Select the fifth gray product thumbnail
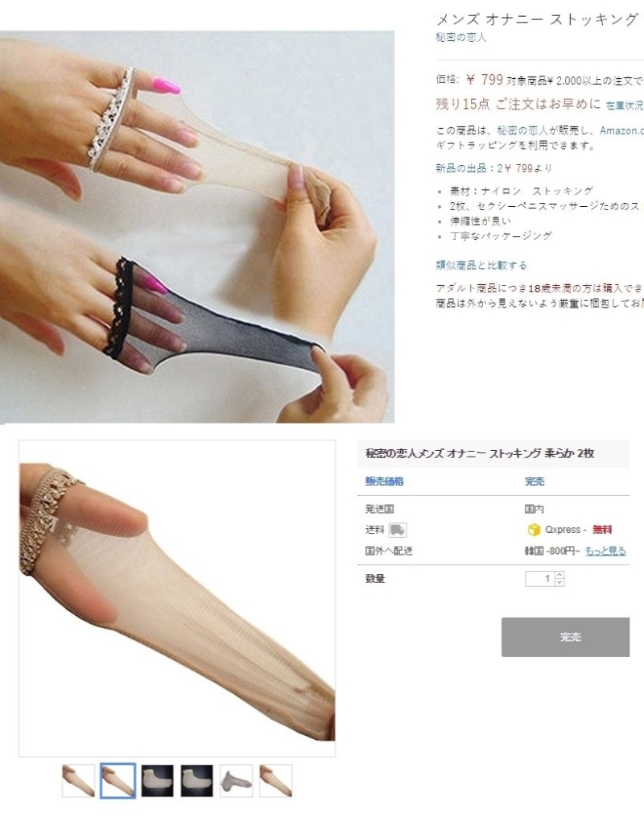 pos(236,780)
